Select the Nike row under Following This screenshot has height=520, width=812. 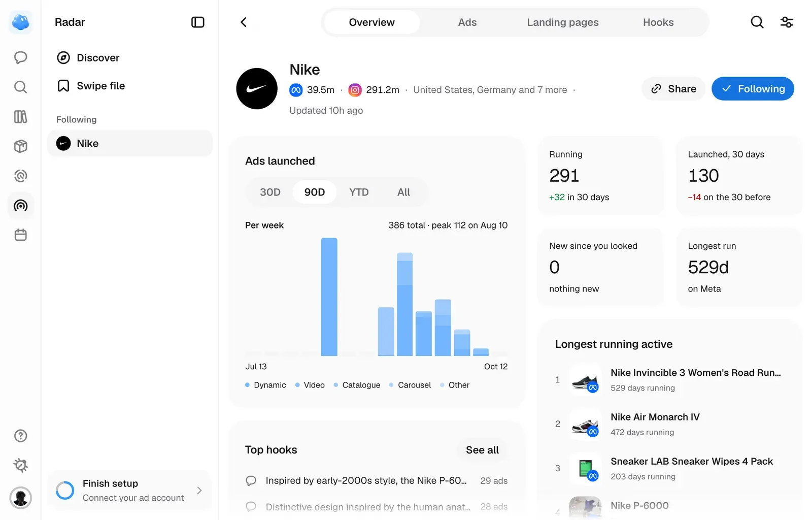tap(130, 143)
